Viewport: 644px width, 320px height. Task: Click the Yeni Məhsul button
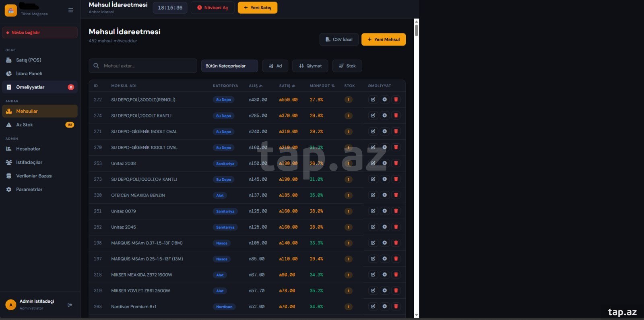383,39
